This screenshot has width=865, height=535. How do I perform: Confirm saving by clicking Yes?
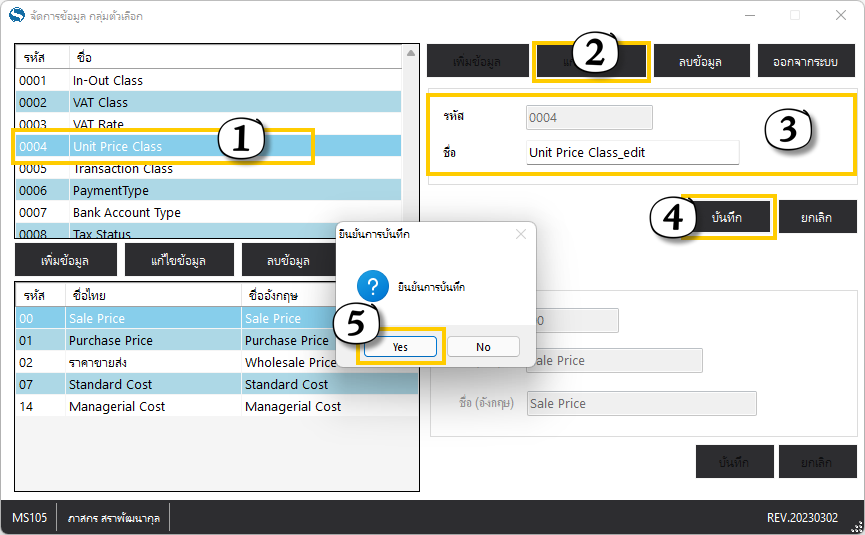pos(400,347)
